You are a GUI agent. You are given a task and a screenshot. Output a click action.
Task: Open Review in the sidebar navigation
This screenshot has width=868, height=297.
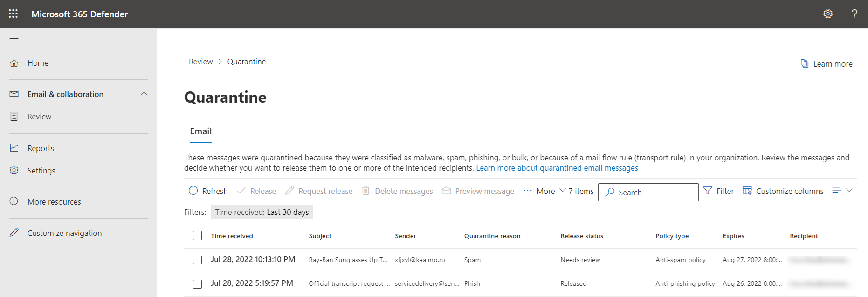coord(39,117)
